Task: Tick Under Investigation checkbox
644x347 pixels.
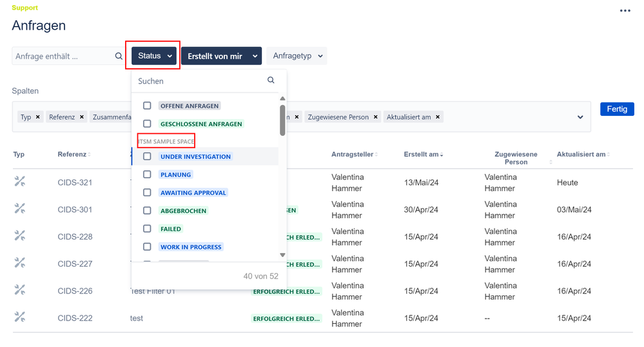Action: click(147, 156)
